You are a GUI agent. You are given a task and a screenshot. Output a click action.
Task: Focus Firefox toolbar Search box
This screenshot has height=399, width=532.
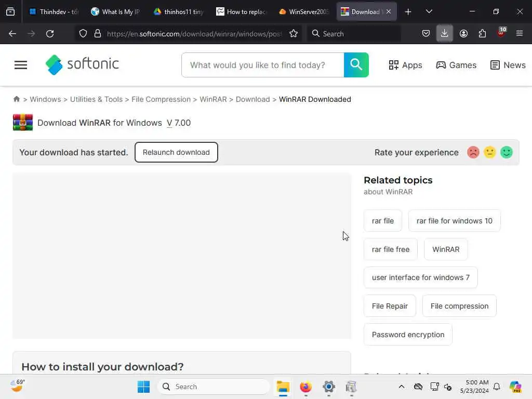[353, 34]
